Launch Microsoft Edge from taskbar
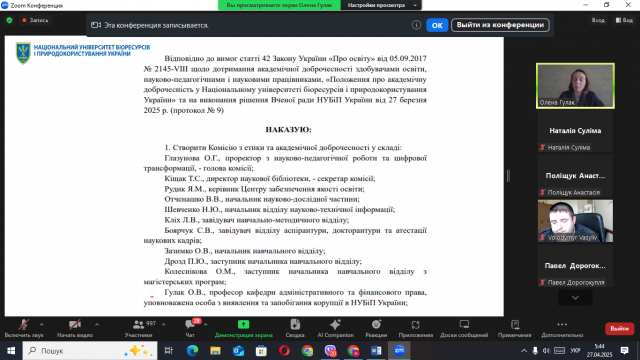The image size is (640, 360). (x=192, y=351)
